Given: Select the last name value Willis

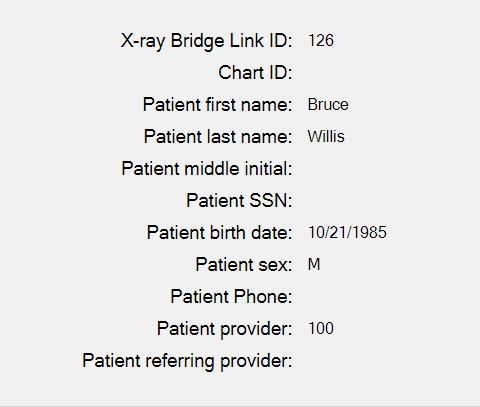Looking at the screenshot, I should click(326, 137).
